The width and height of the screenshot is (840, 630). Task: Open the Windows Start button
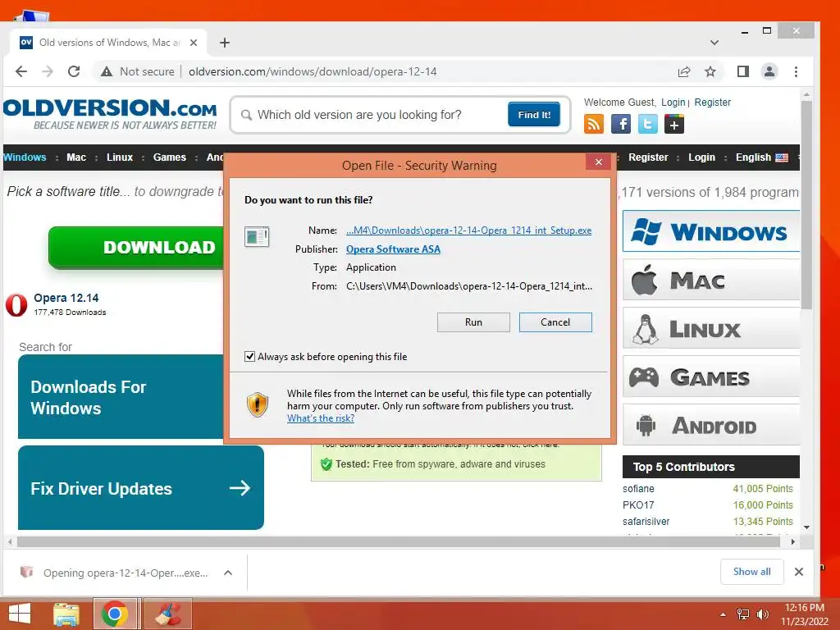click(x=20, y=614)
